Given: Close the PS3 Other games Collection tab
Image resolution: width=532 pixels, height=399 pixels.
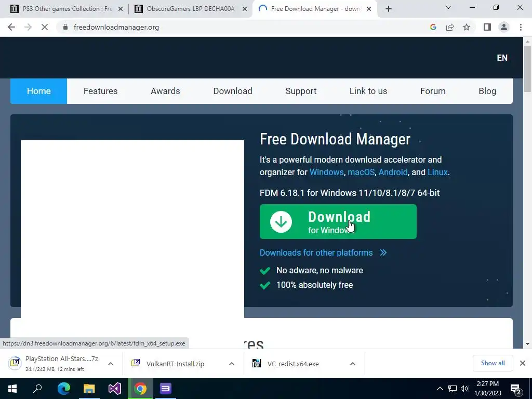Looking at the screenshot, I should [120, 9].
